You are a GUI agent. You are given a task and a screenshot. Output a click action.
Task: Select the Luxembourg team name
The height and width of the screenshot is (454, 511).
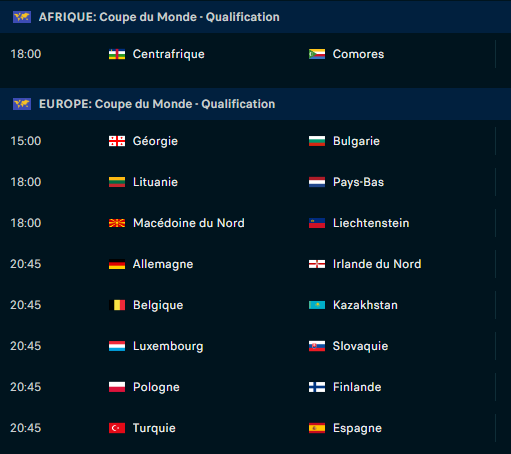pyautogui.click(x=168, y=346)
